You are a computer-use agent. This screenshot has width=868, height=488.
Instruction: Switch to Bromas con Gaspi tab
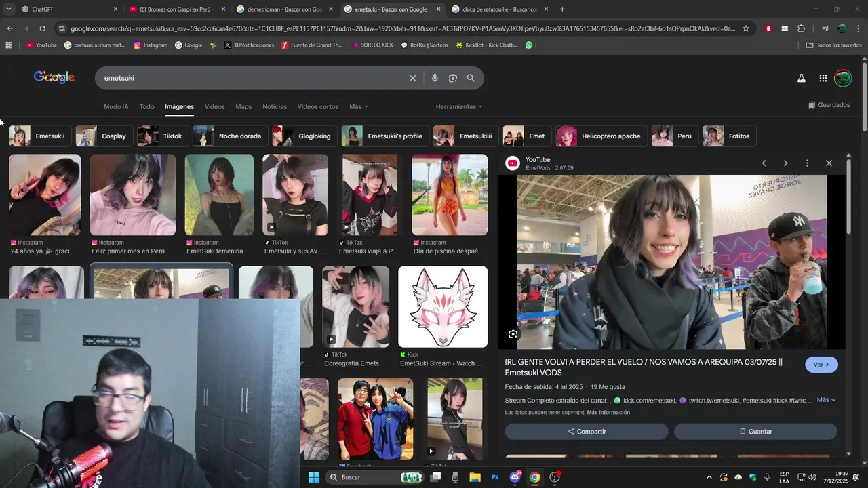(176, 9)
